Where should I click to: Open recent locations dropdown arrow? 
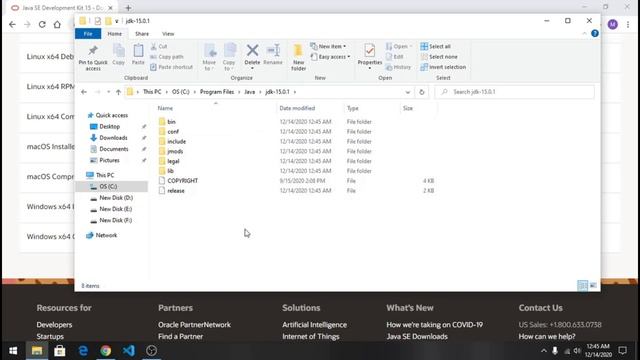click(108, 92)
